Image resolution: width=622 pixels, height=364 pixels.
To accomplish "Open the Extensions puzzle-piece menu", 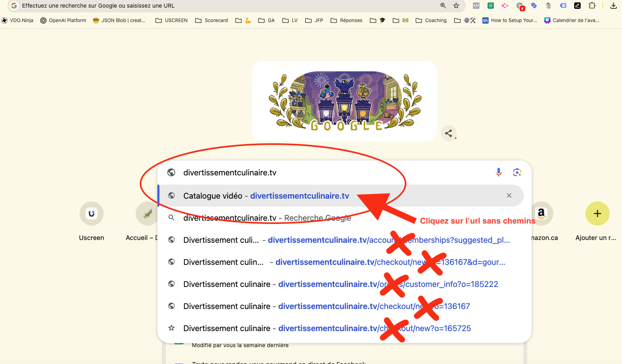I will coord(592,6).
